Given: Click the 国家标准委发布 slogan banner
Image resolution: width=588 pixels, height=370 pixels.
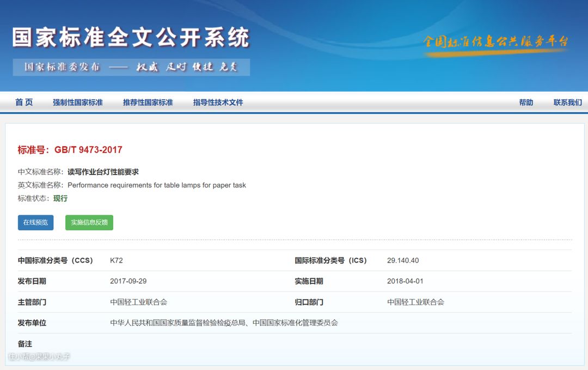Looking at the screenshot, I should [x=131, y=67].
